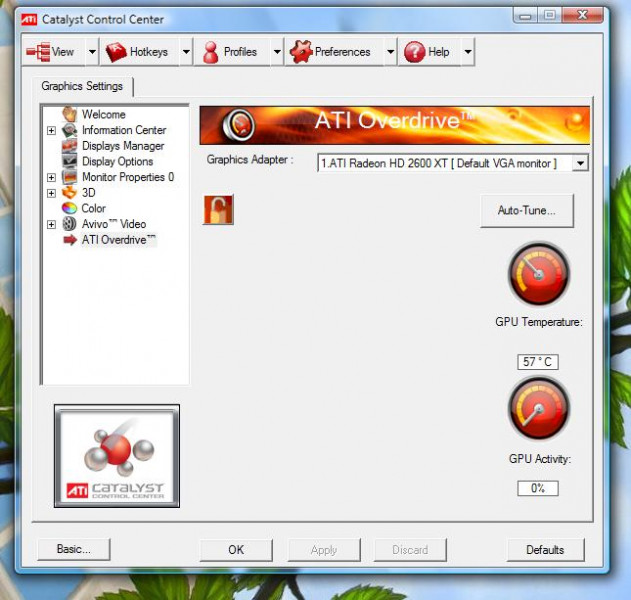
Task: Click the Apply button
Action: [x=324, y=550]
